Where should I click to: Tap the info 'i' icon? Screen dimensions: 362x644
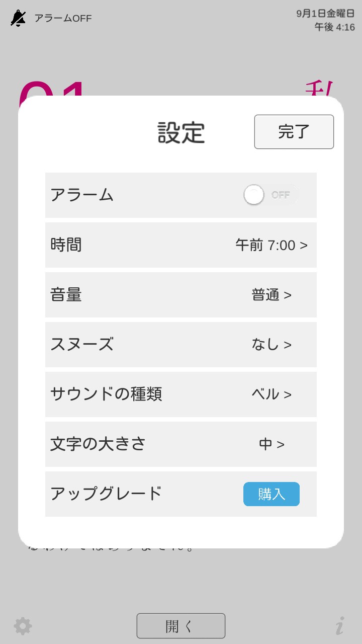pos(340,626)
